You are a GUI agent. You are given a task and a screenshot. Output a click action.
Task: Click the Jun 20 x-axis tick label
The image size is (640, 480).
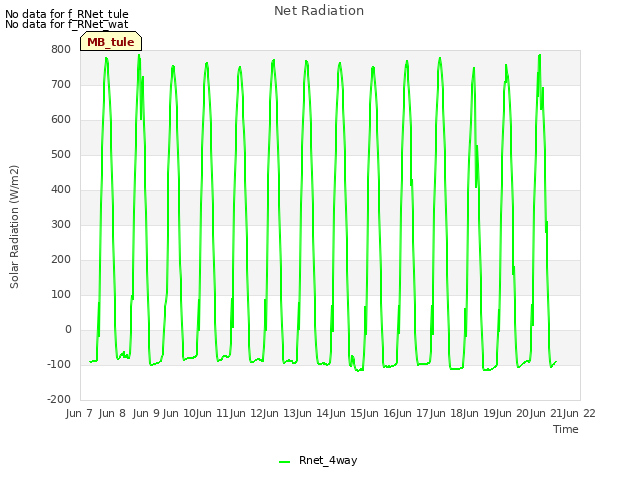point(513,413)
